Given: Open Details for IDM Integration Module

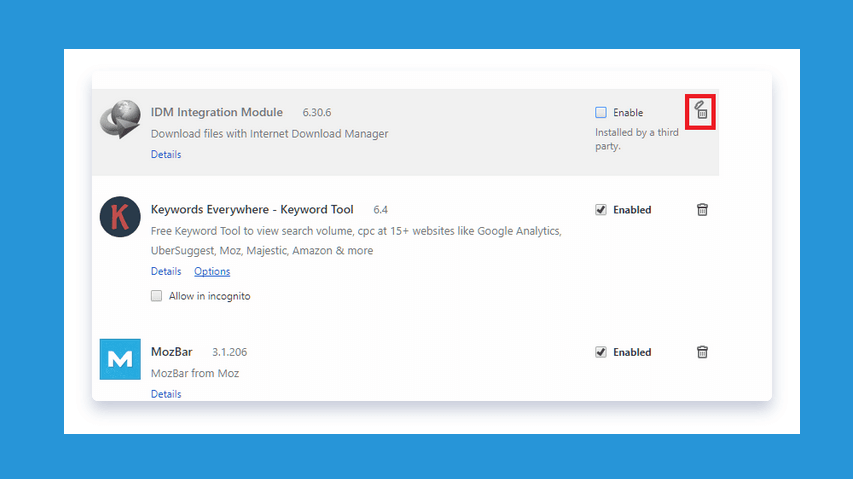Looking at the screenshot, I should (x=166, y=154).
